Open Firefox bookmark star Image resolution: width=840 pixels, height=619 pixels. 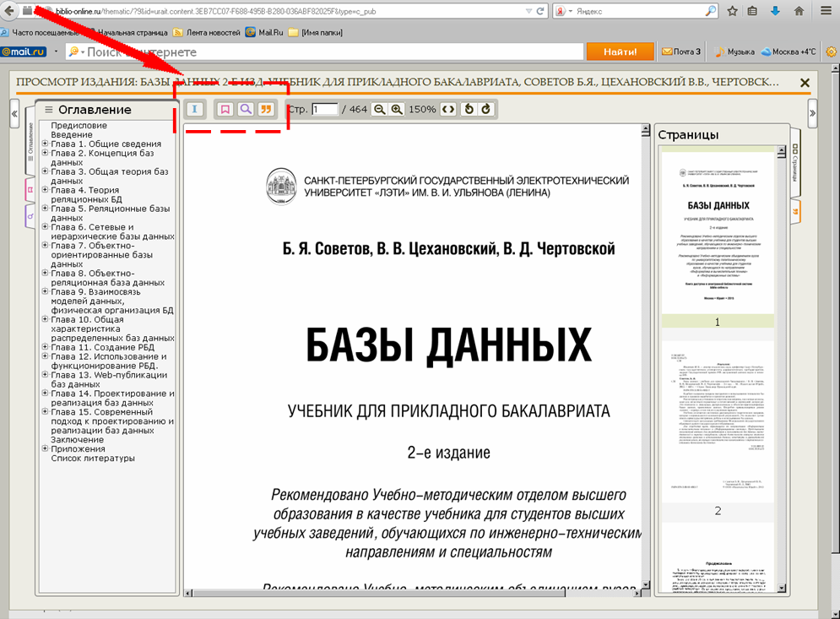[x=732, y=11]
